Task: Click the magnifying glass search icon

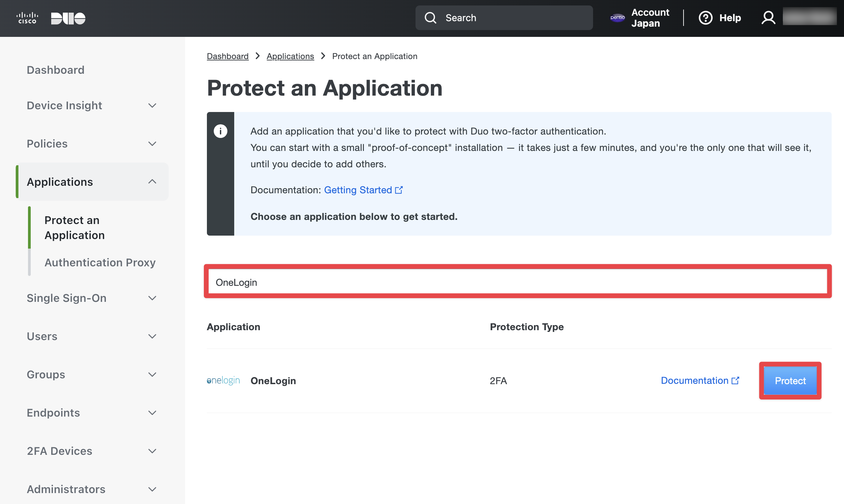Action: tap(431, 18)
